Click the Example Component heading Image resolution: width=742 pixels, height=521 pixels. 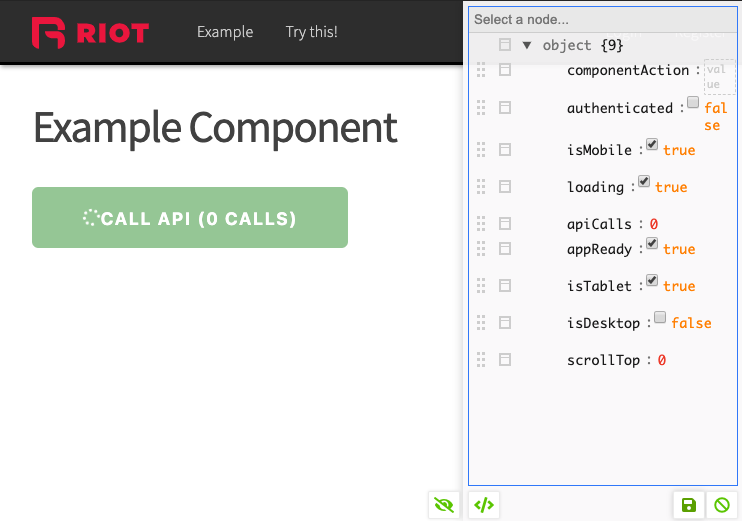215,128
